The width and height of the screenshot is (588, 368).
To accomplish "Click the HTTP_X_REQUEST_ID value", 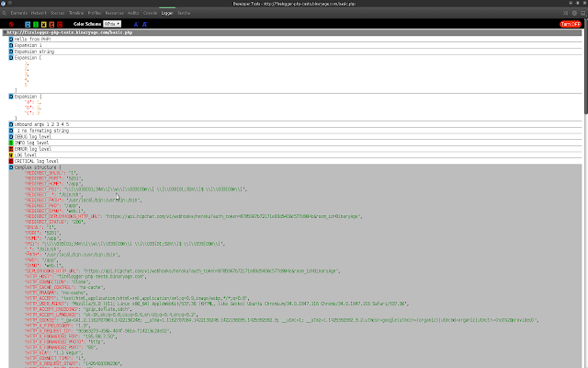I will (123, 331).
